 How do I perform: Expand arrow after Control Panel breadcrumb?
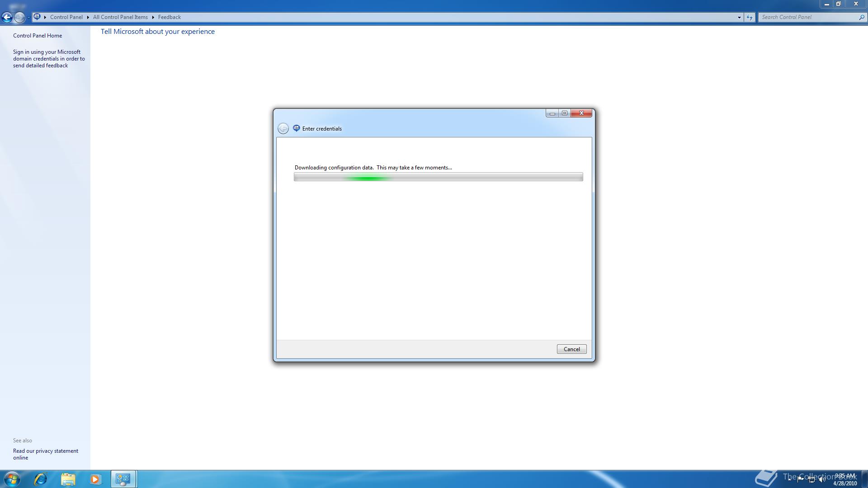click(x=88, y=17)
